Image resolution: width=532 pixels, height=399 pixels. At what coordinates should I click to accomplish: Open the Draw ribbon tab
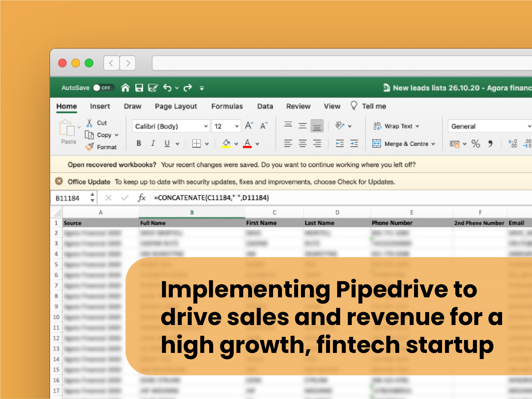pyautogui.click(x=132, y=106)
